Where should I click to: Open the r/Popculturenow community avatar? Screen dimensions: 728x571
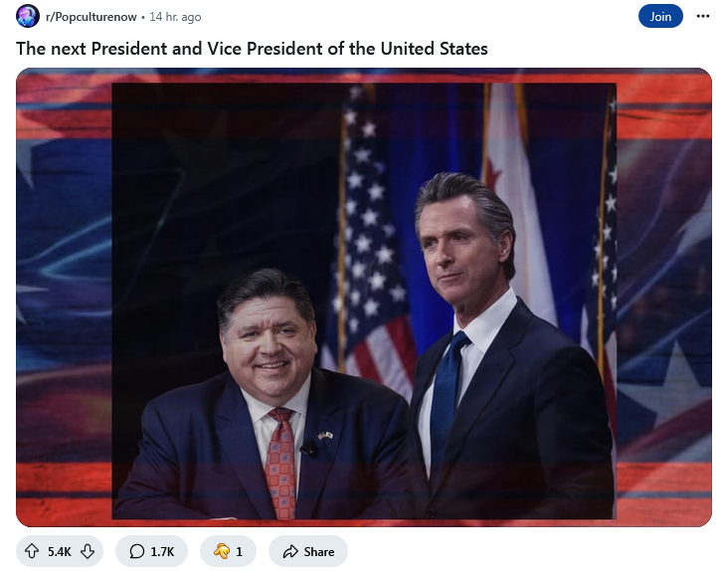[x=28, y=16]
